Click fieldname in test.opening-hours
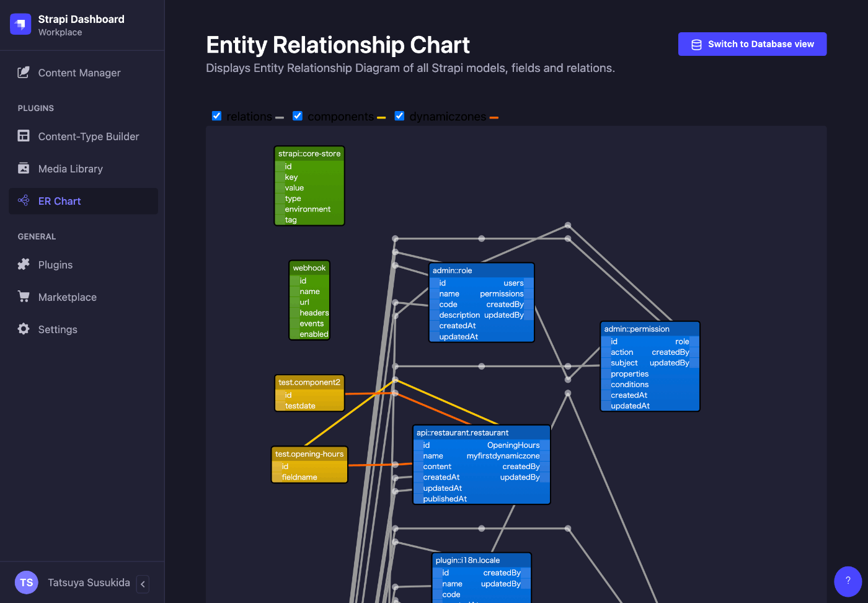 click(299, 477)
